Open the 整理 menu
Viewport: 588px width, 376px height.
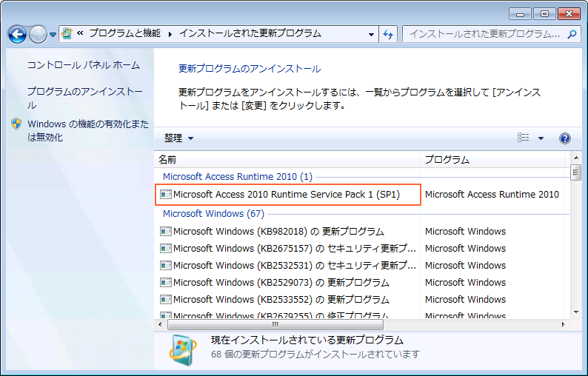point(179,138)
